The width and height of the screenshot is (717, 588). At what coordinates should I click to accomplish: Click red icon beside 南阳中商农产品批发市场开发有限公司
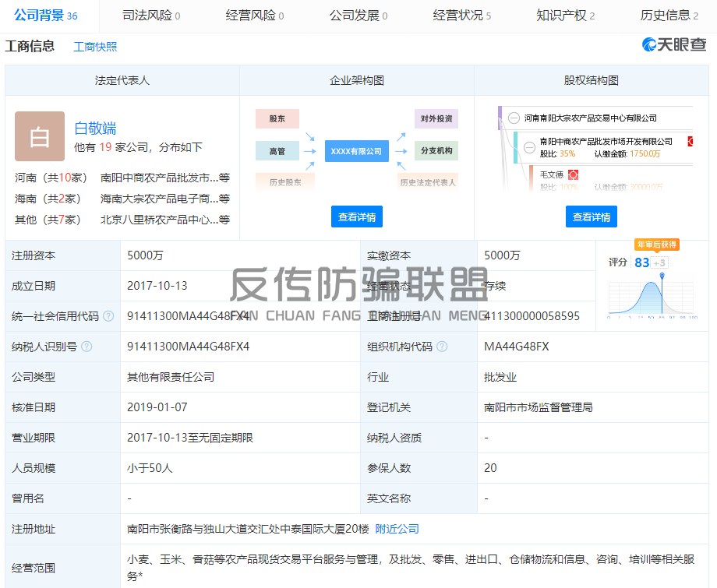(690, 141)
